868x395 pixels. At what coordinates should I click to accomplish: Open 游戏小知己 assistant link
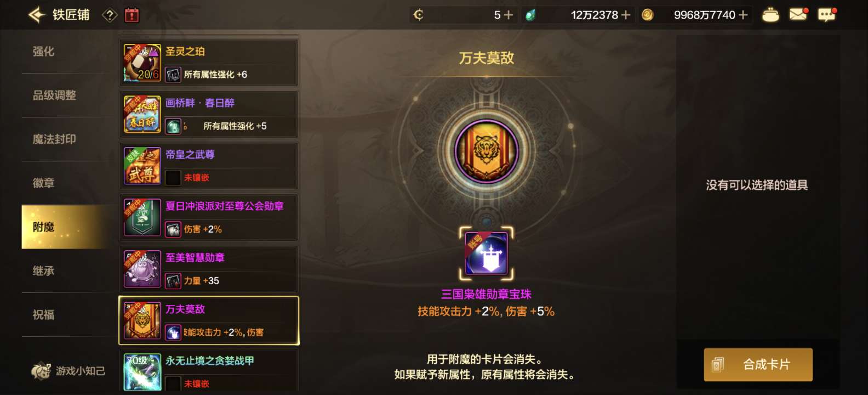click(x=68, y=371)
